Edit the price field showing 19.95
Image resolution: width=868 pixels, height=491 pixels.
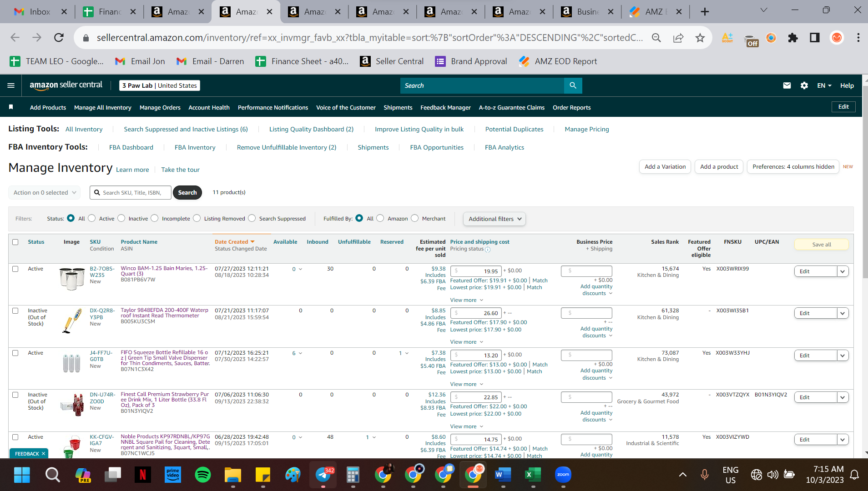pos(476,271)
